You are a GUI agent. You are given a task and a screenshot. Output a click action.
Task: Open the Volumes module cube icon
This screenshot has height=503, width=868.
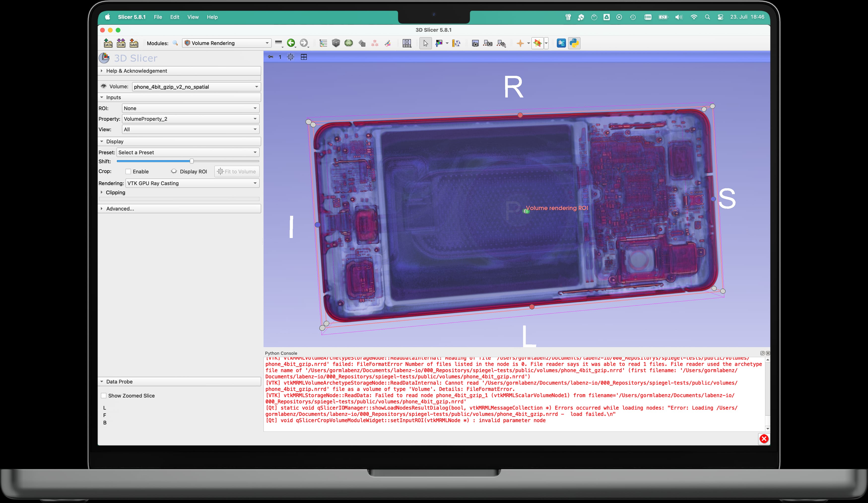336,43
